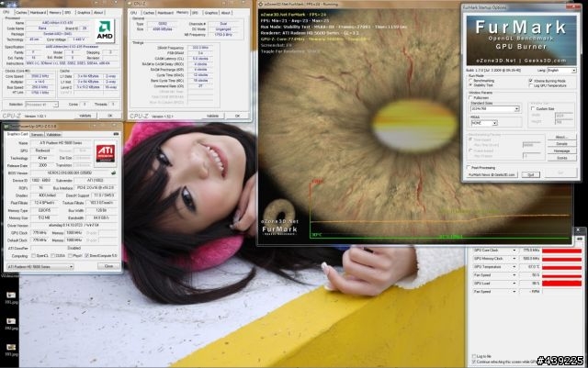This screenshot has width=588, height=368.
Task: Open CPU-Z processor Selection dropdown
Action: point(41,105)
